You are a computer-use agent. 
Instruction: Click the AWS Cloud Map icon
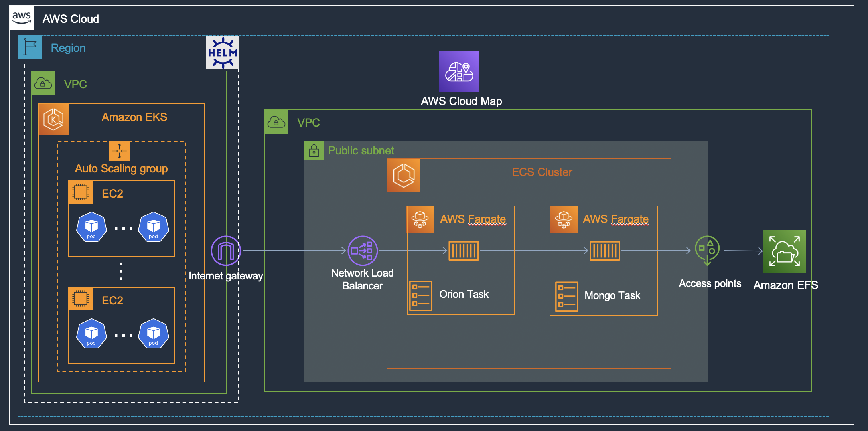(459, 72)
